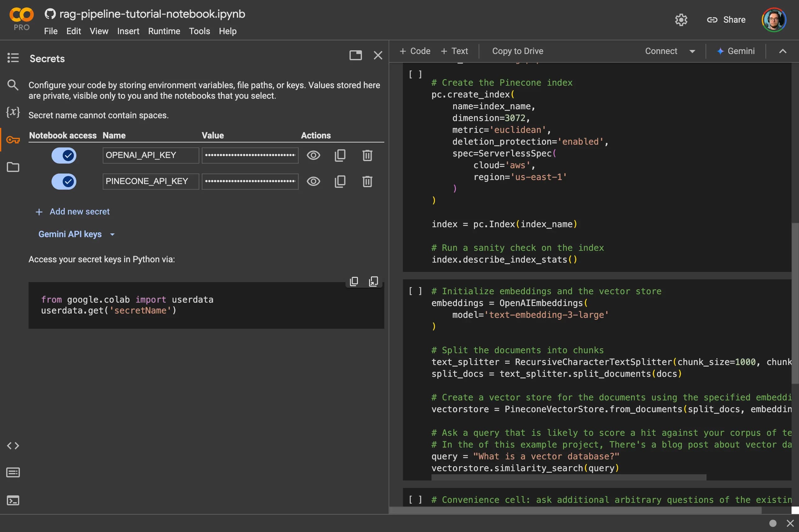Show the OPENAI_API_KEY value
This screenshot has width=799, height=532.
pos(313,156)
